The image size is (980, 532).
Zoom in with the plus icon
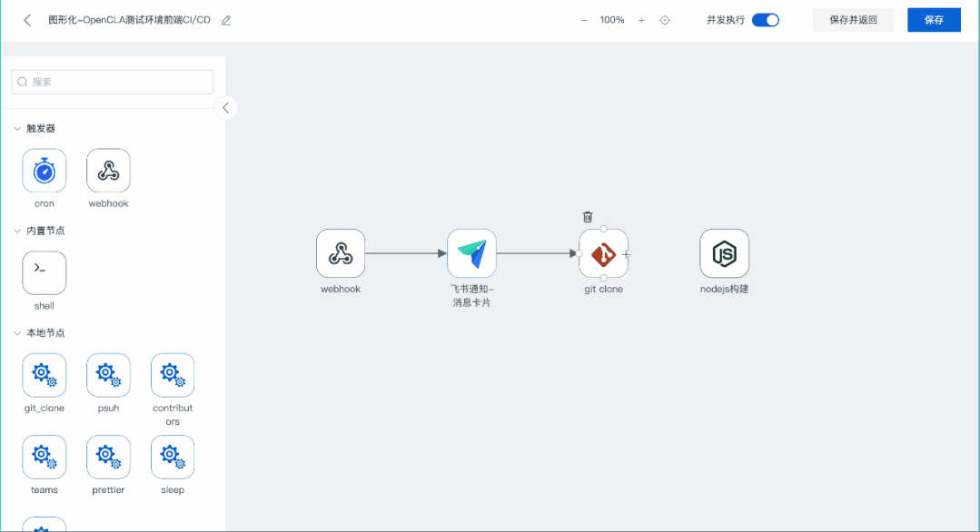click(641, 20)
